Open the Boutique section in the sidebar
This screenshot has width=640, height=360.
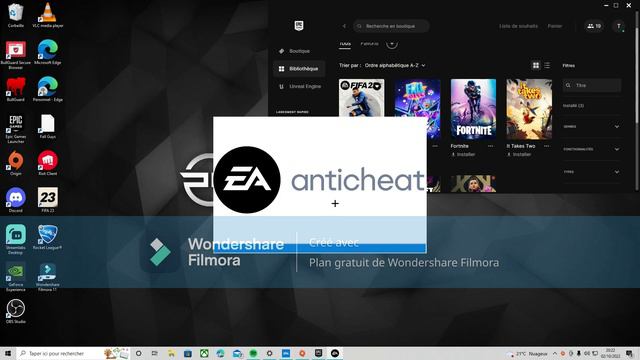pyautogui.click(x=299, y=51)
